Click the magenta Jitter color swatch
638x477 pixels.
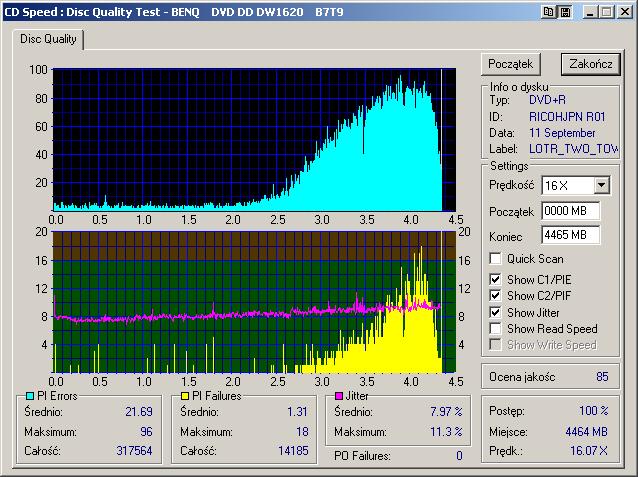[339, 396]
